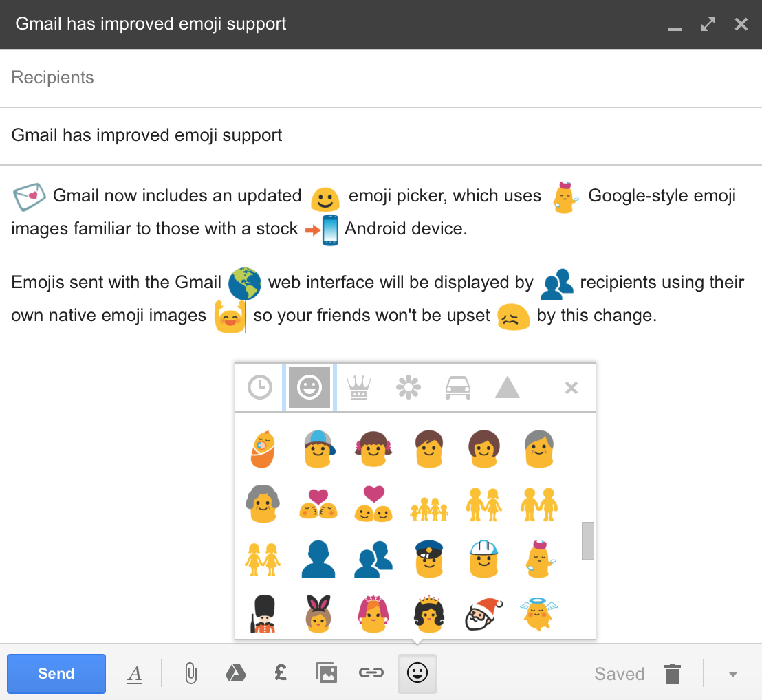Click the phone with arrow emoji in message

pyautogui.click(x=322, y=230)
